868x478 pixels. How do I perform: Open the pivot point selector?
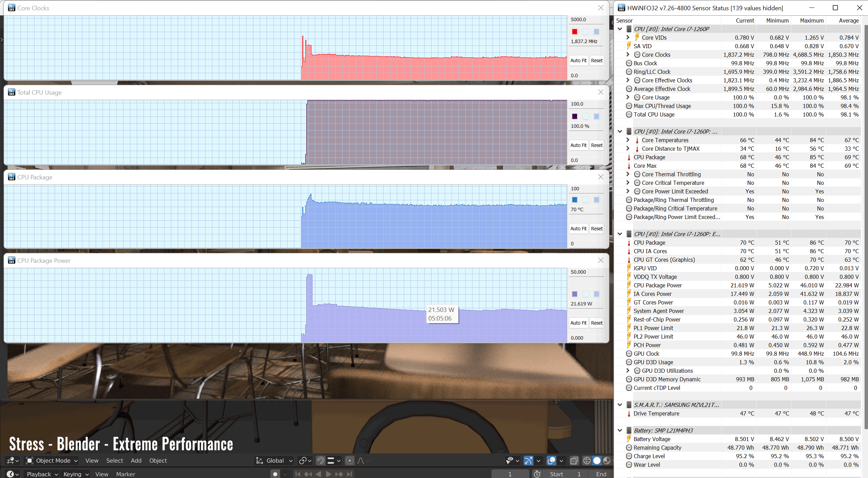[x=305, y=461]
